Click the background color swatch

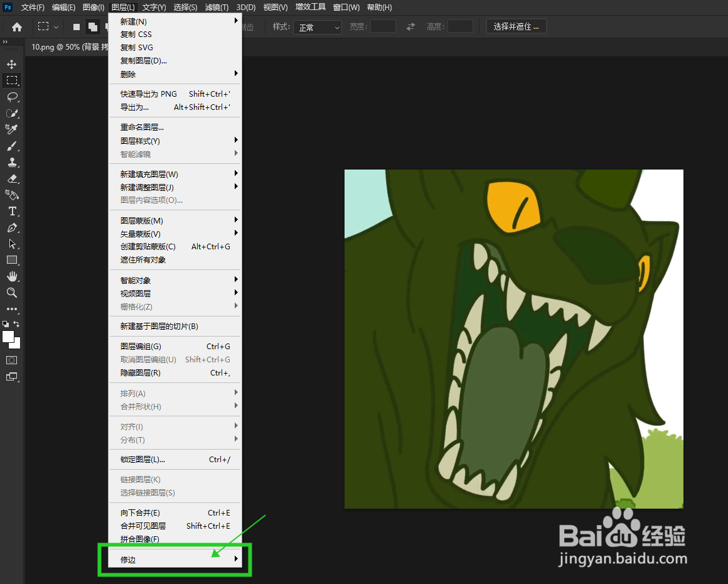pos(17,345)
